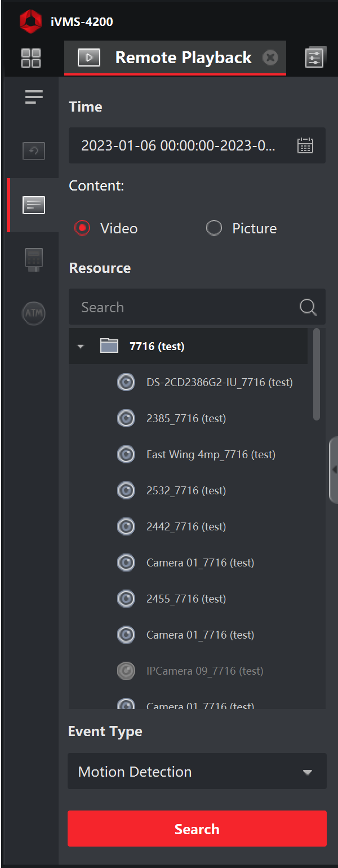338x868 pixels.
Task: Collapse the sidebar with the hamburger icon
Action: point(33,97)
